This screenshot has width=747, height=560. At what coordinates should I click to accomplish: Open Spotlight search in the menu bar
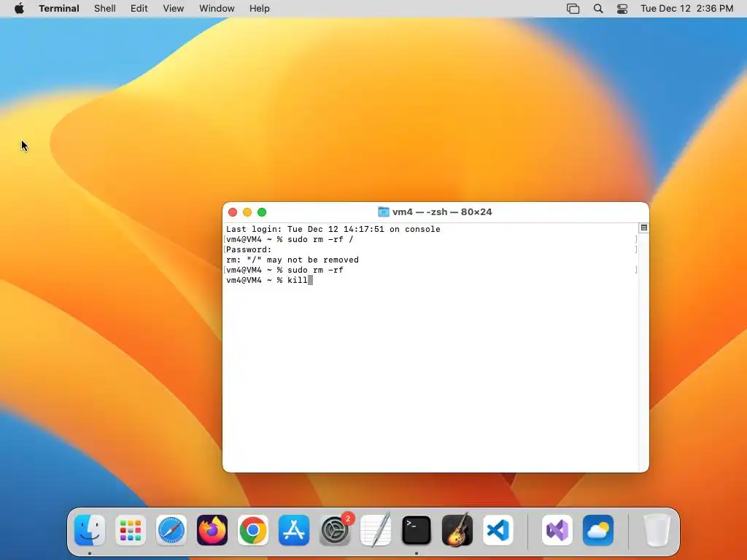pyautogui.click(x=598, y=9)
